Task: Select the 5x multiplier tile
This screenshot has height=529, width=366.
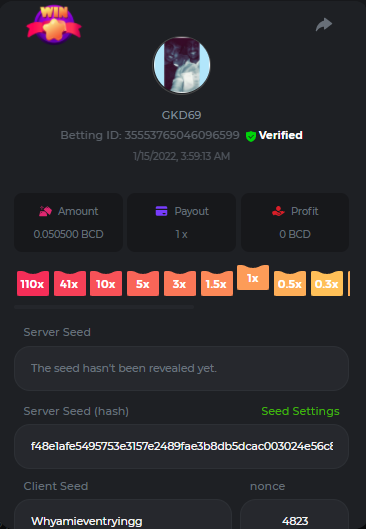Action: 143,283
